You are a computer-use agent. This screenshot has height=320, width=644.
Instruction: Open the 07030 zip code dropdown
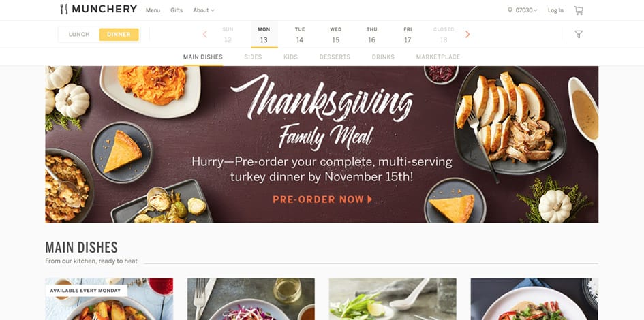(526, 10)
